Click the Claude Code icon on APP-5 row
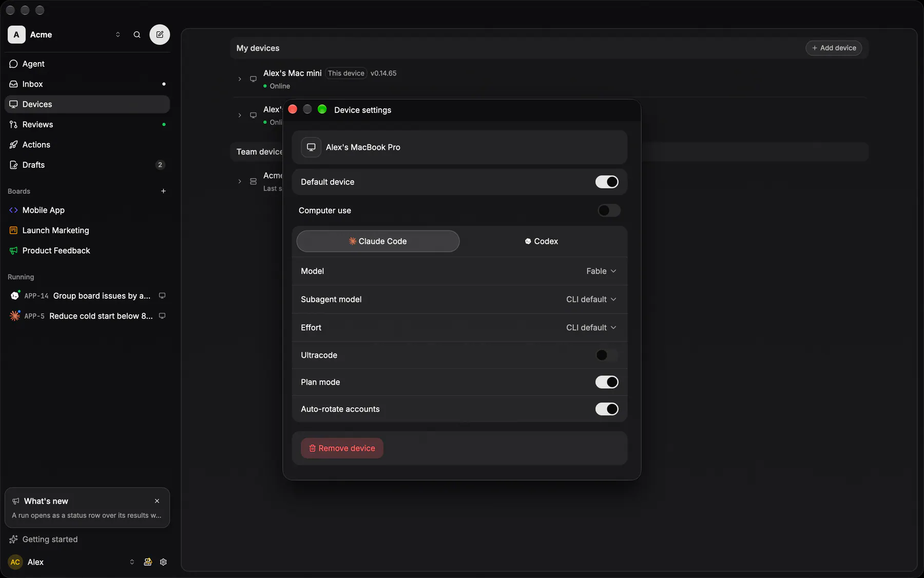This screenshot has height=578, width=924. pos(15,316)
